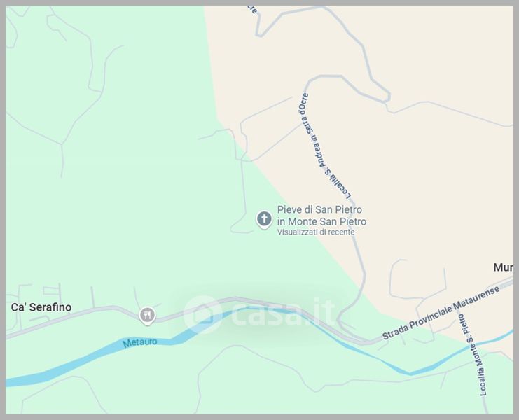This screenshot has width=519, height=420.
Task: Click the restaurant fork-and-knife map pin
Action: [147, 315]
